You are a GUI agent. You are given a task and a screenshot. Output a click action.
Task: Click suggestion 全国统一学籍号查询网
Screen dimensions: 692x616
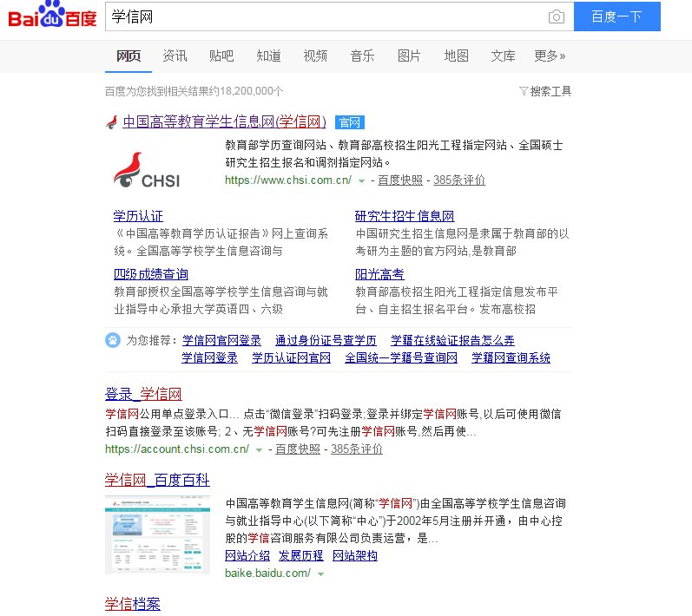tap(401, 357)
